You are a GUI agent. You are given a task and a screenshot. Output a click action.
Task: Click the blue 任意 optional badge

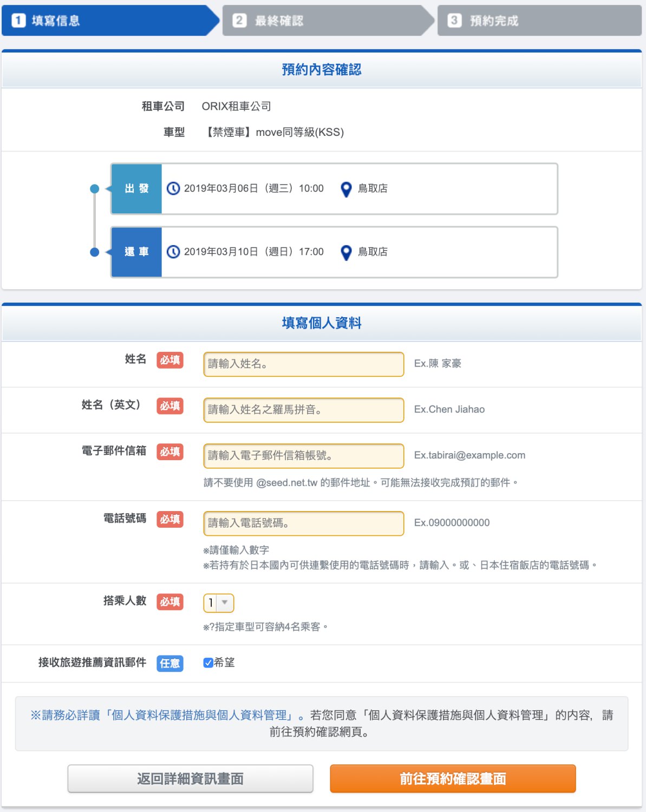170,663
